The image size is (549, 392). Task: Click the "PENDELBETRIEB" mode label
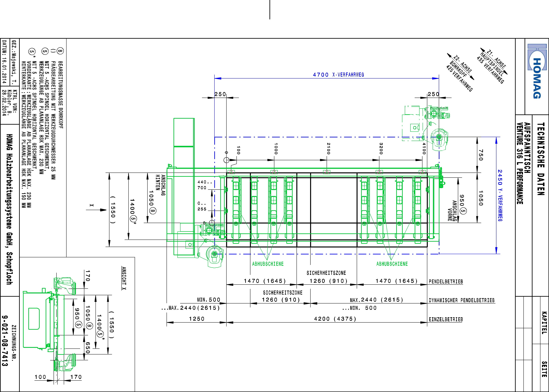pos(446,282)
